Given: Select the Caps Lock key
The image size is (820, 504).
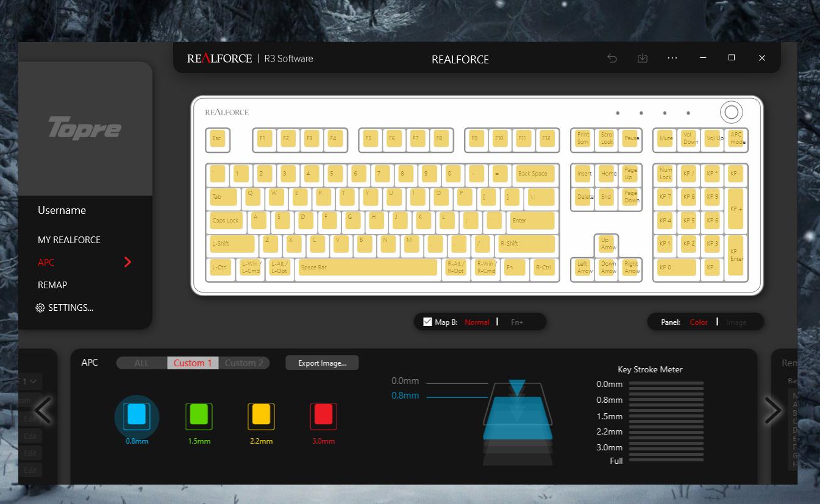Looking at the screenshot, I should (x=226, y=221).
